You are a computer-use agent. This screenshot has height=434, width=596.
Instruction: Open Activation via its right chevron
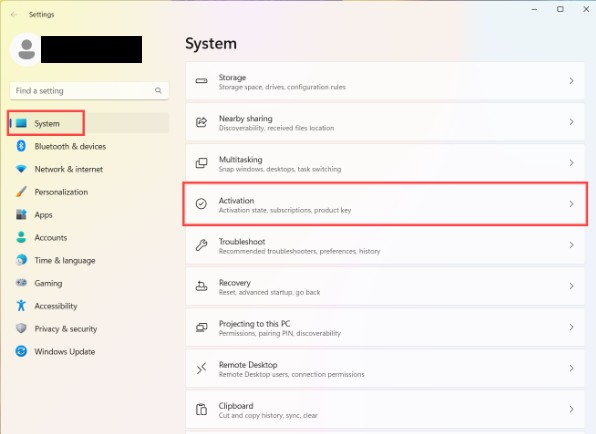[x=571, y=204]
